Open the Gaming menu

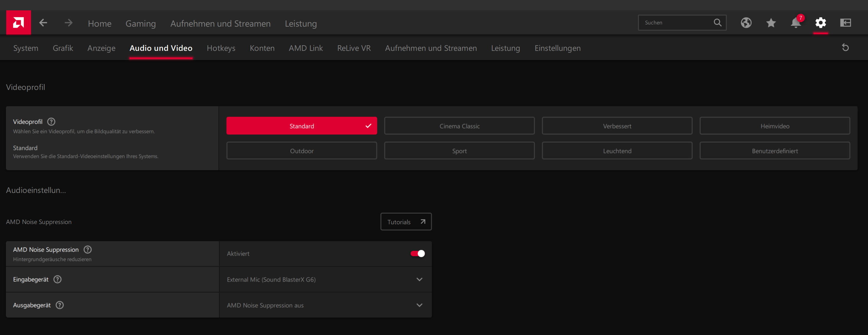(140, 24)
